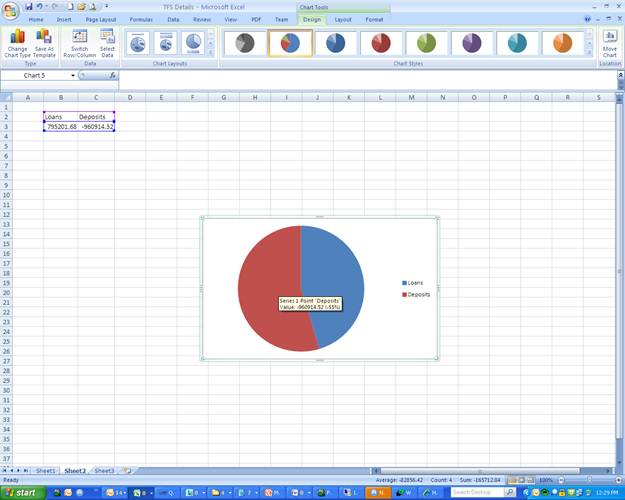Go to the first sheet navigation arrow
The image size is (625, 500).
(4, 471)
